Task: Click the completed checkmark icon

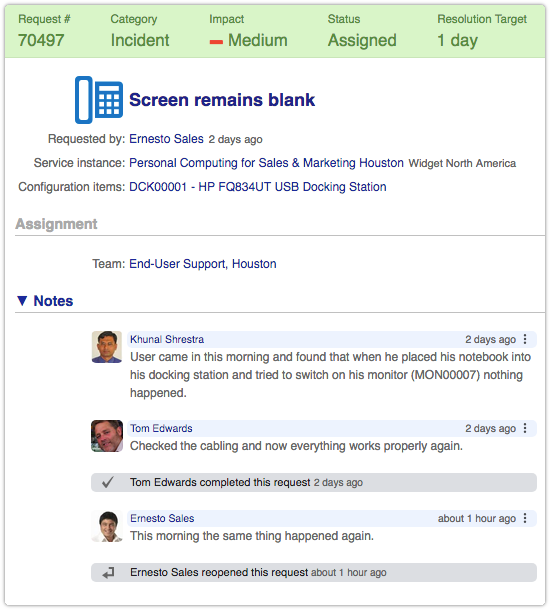Action: [x=108, y=482]
